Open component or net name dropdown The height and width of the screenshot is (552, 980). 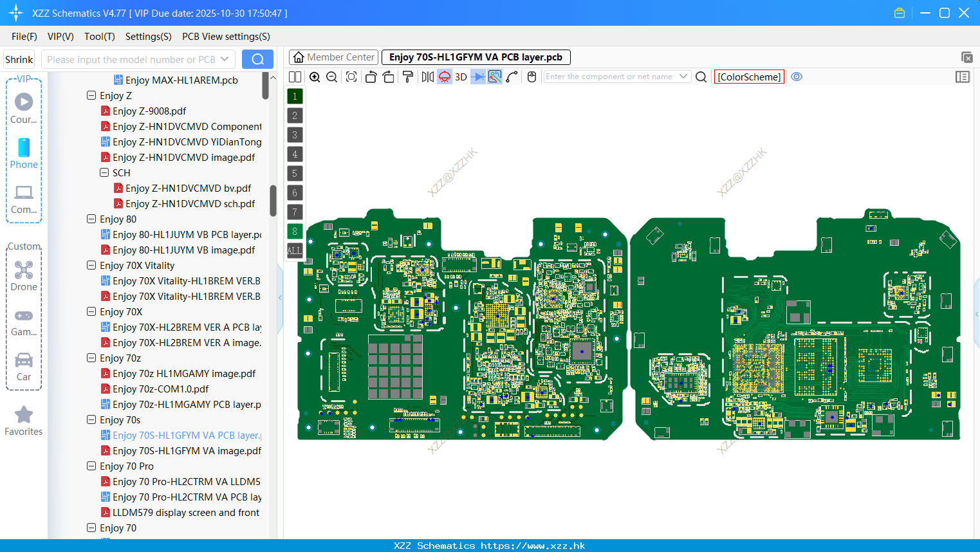pyautogui.click(x=683, y=77)
